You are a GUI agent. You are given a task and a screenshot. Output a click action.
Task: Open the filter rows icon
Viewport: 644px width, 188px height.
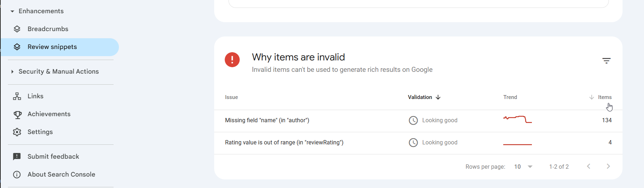(606, 61)
